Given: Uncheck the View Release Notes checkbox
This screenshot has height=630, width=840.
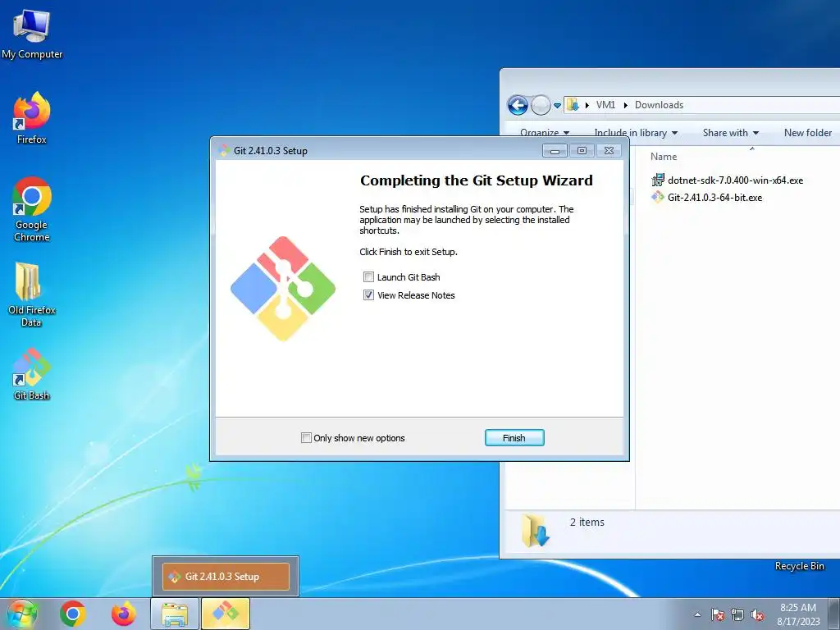Looking at the screenshot, I should (368, 295).
